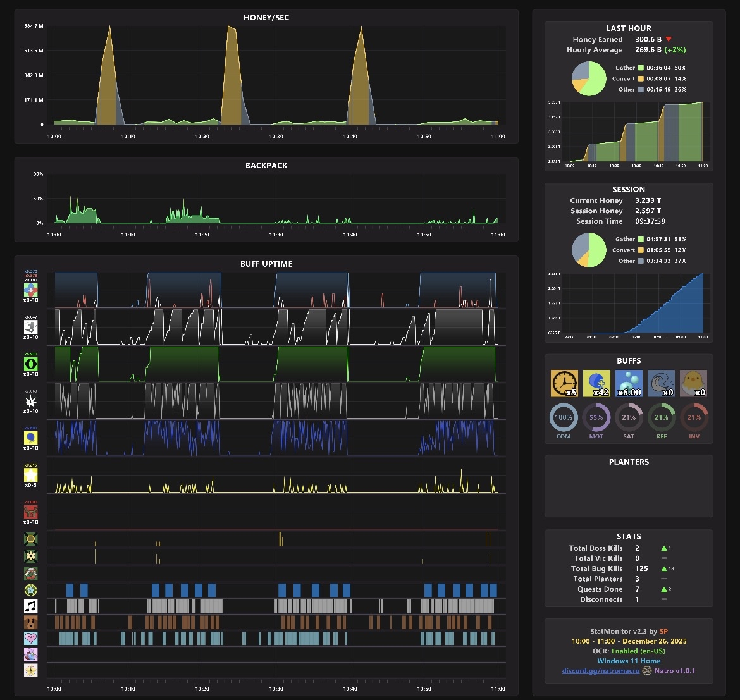
Task: Click the Gather green legend swatch in Last Hour
Action: [641, 68]
